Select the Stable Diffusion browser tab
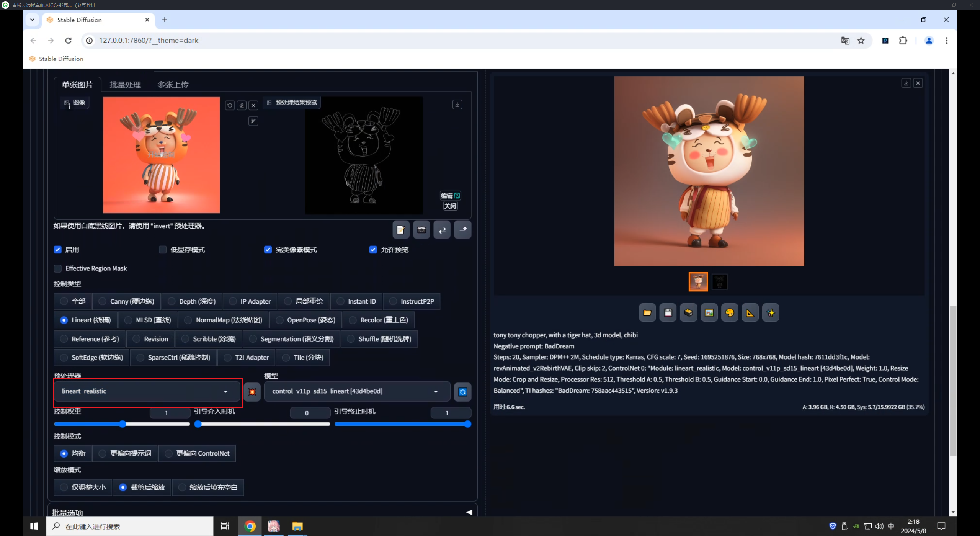Image resolution: width=980 pixels, height=536 pixels. [x=98, y=20]
